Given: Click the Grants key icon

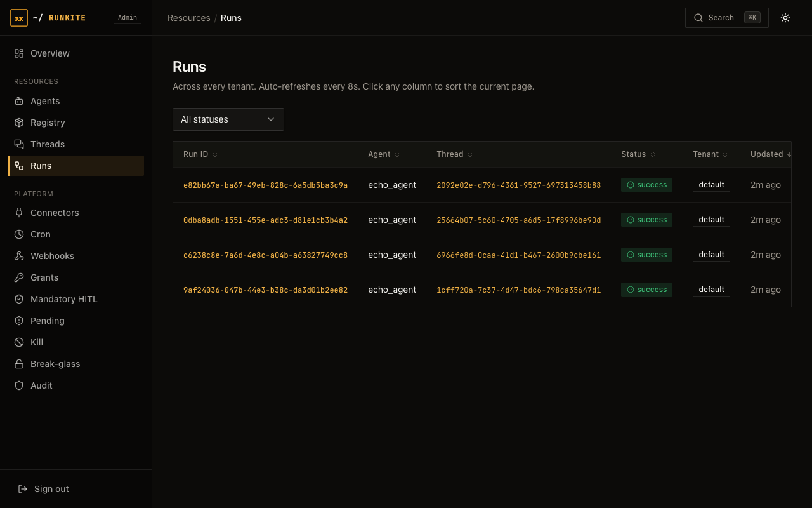Looking at the screenshot, I should pyautogui.click(x=19, y=277).
